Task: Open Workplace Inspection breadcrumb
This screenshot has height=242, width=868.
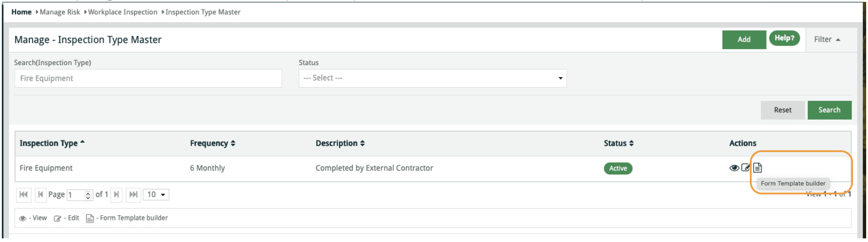Action: point(122,12)
